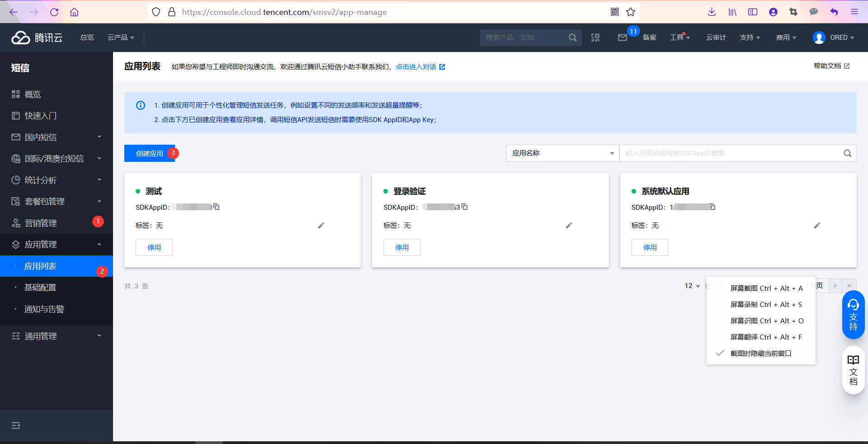Toggle the 截图时隐藏当前窗口 option
This screenshot has height=444, width=868.
tap(761, 354)
